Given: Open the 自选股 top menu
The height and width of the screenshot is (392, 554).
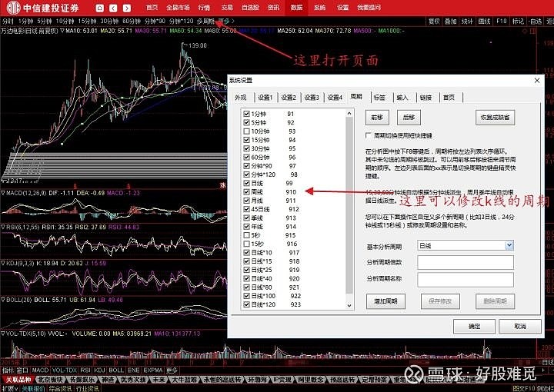Looking at the screenshot, I should tap(250, 8).
